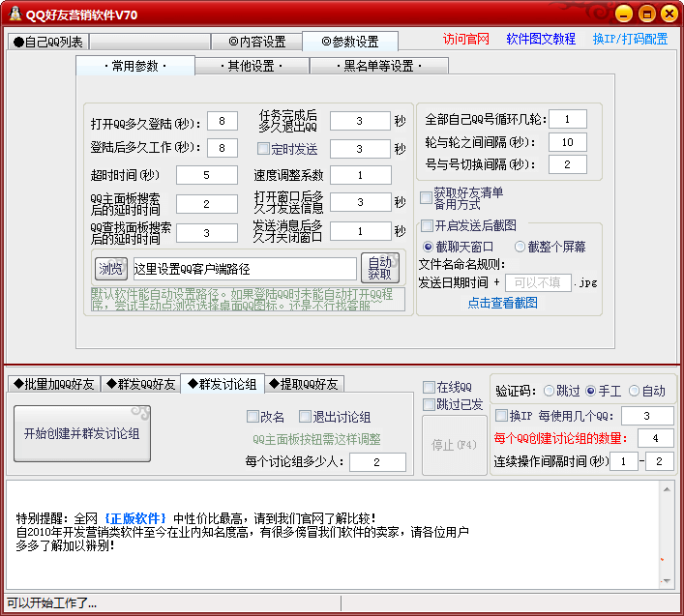Enable the 换IP checkbox
The height and width of the screenshot is (616, 684).
tap(502, 416)
